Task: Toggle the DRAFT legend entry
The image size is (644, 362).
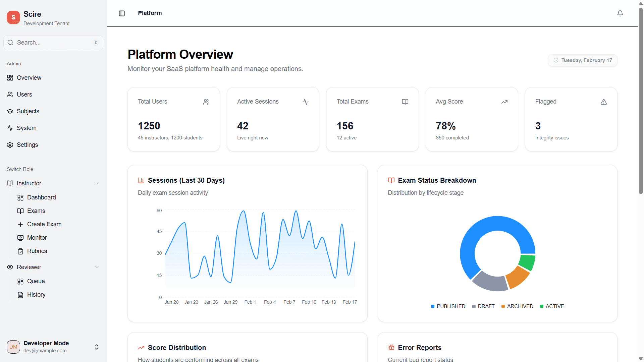Action: pos(483,306)
